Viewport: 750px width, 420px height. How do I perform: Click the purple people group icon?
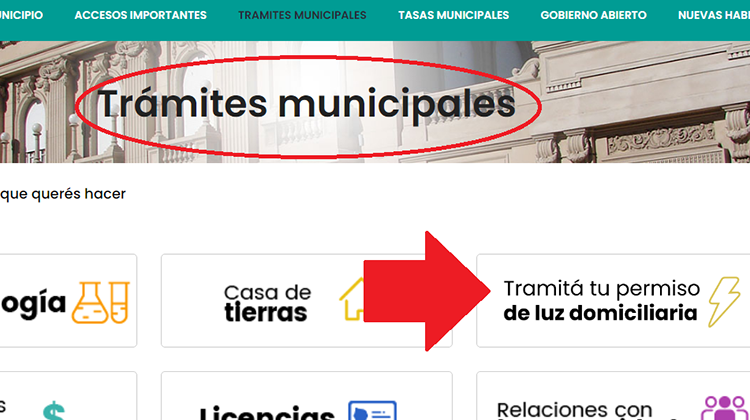click(722, 409)
